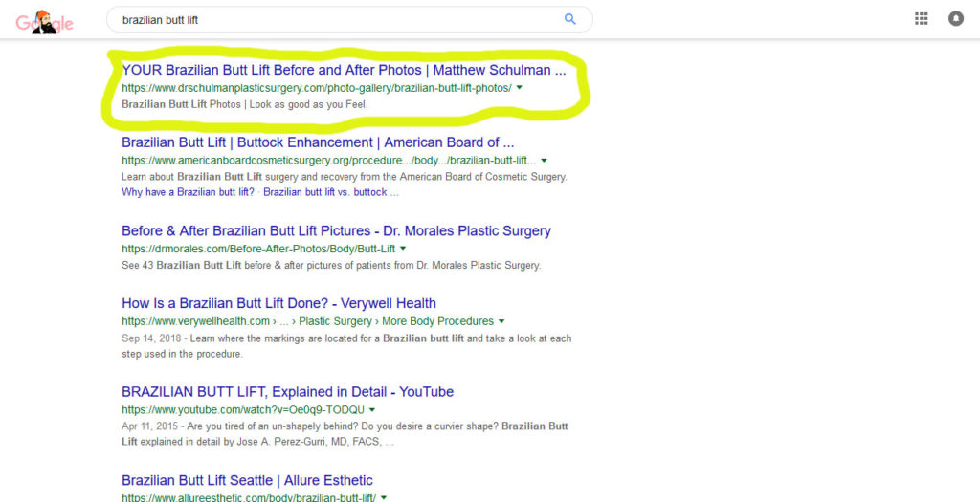This screenshot has height=502, width=980.
Task: Click the 'Apr 11, 2015' snippet date
Action: point(152,427)
